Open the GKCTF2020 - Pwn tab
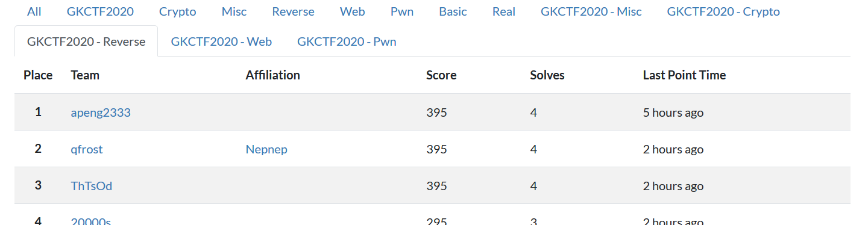Image resolution: width=868 pixels, height=225 pixels. click(347, 42)
